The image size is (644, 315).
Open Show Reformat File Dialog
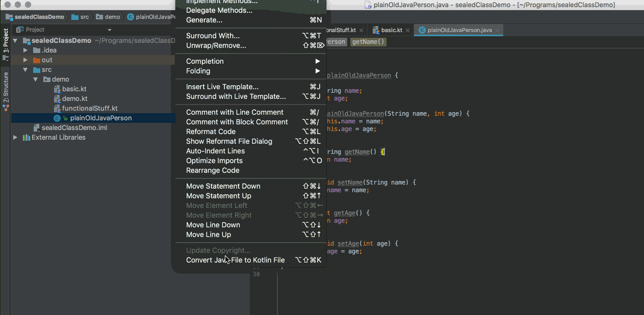coord(250,141)
